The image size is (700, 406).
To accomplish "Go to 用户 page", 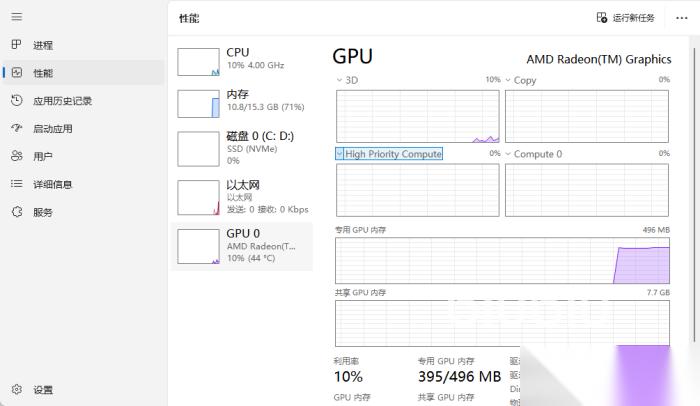I will pos(43,156).
